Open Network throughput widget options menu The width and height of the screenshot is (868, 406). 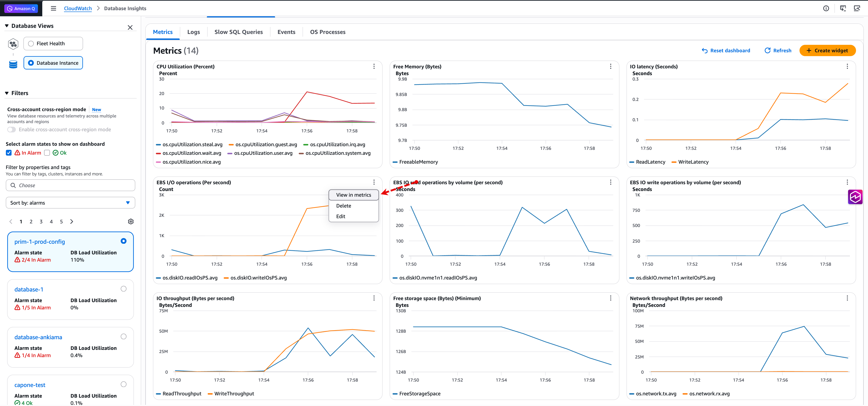coord(847,298)
